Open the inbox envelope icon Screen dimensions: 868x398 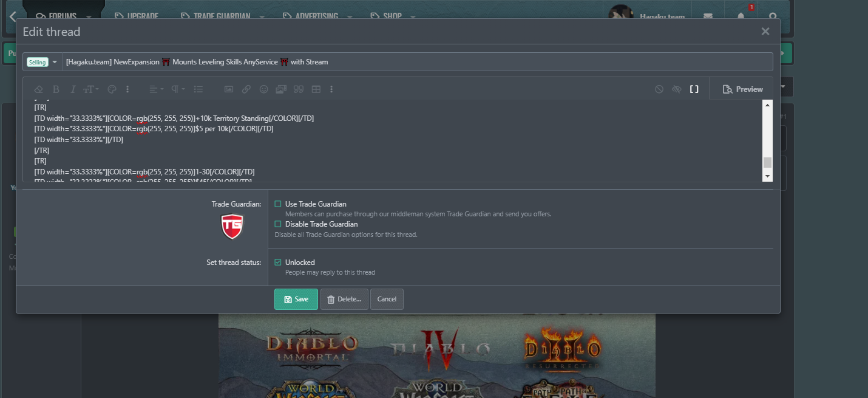click(708, 16)
